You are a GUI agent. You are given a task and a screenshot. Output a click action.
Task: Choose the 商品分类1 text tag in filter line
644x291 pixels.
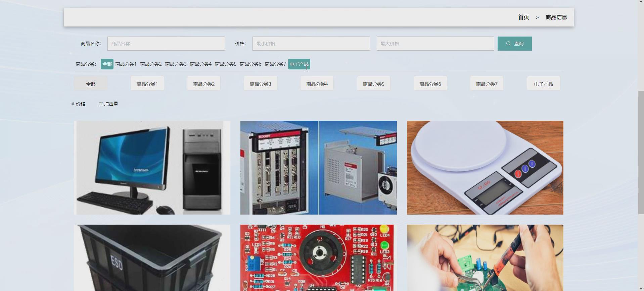pos(126,64)
